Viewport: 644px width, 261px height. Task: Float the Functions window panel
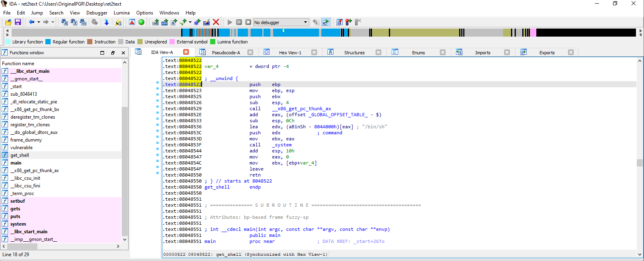[x=113, y=53]
